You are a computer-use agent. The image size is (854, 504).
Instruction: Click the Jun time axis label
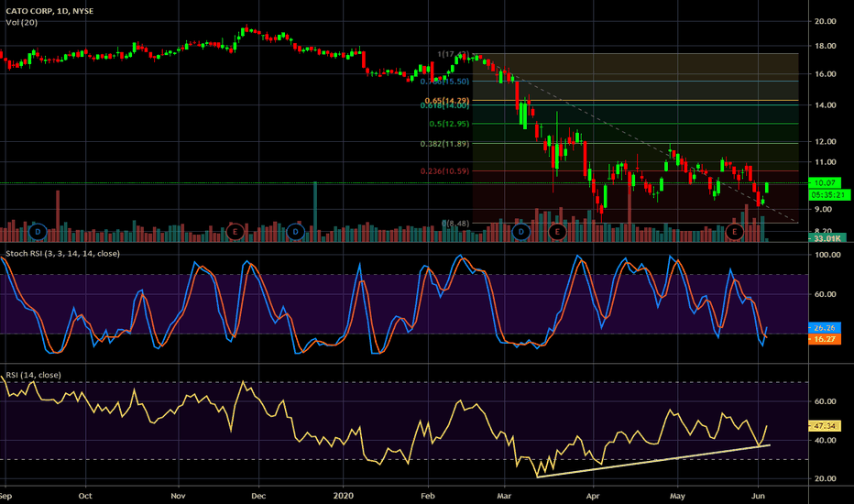tap(758, 496)
